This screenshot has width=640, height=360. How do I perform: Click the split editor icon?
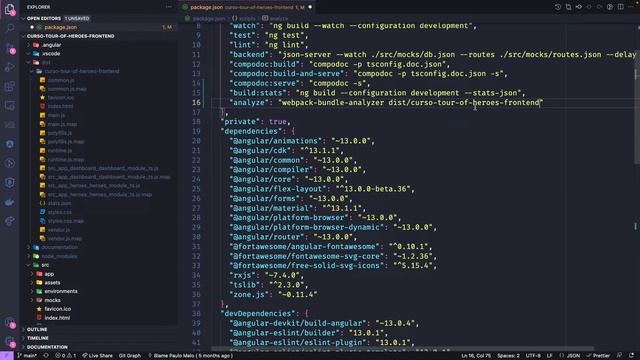click(x=620, y=7)
